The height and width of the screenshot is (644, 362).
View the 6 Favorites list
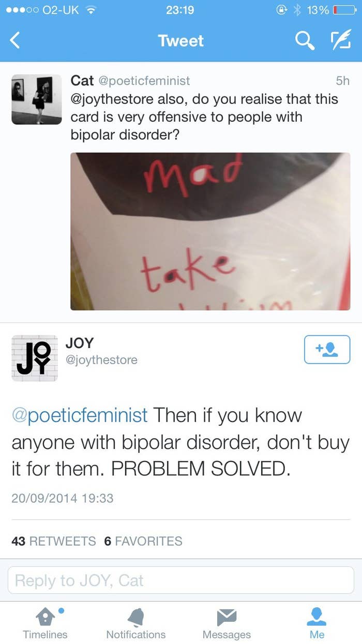tap(143, 541)
